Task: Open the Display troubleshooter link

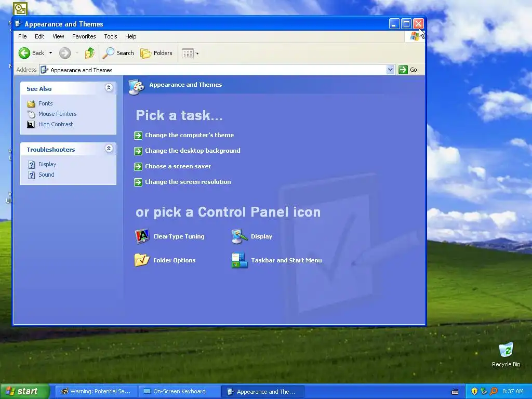Action: point(47,164)
